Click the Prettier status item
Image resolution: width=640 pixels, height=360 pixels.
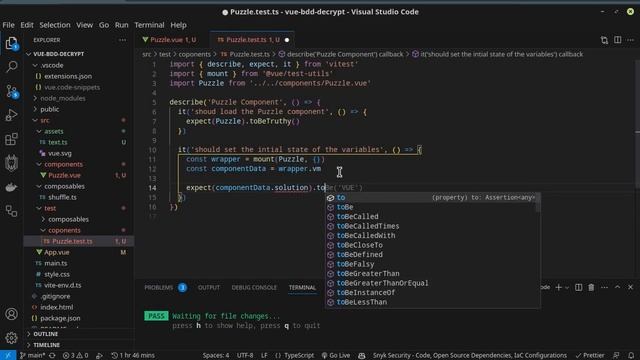pos(590,355)
